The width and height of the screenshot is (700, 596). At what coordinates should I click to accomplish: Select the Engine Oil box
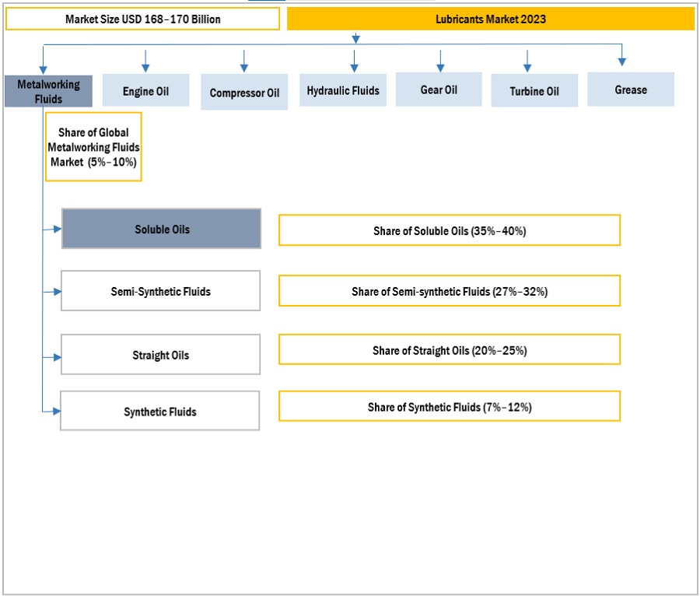pyautogui.click(x=145, y=91)
